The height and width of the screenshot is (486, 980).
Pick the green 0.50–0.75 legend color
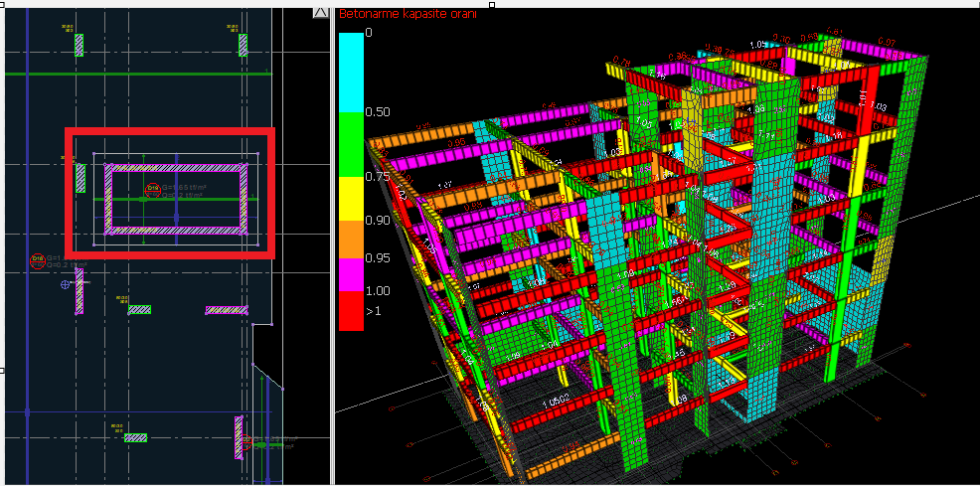[x=351, y=144]
